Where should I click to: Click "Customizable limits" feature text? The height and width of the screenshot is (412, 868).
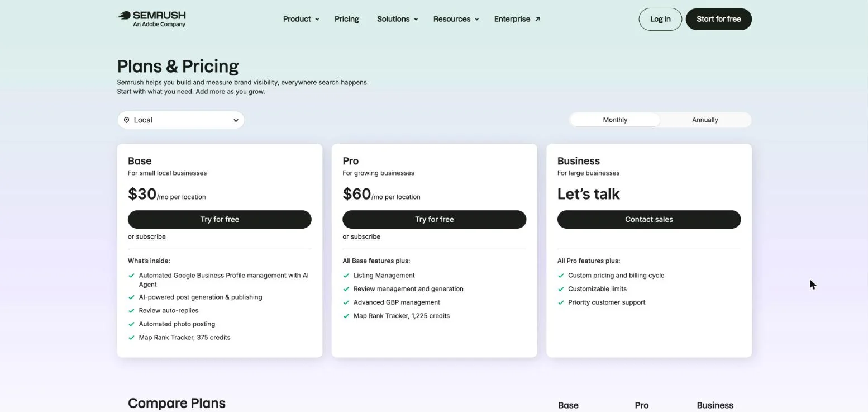pyautogui.click(x=597, y=289)
